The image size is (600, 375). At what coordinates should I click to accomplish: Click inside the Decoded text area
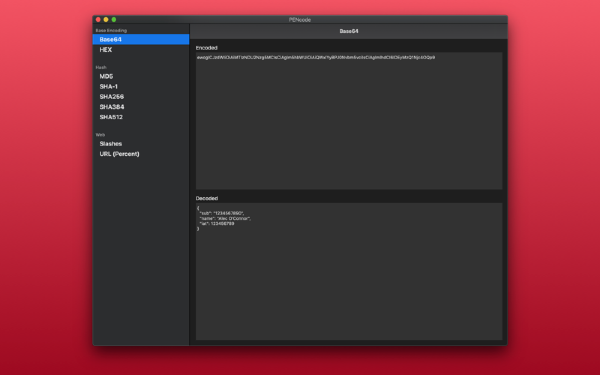349,271
